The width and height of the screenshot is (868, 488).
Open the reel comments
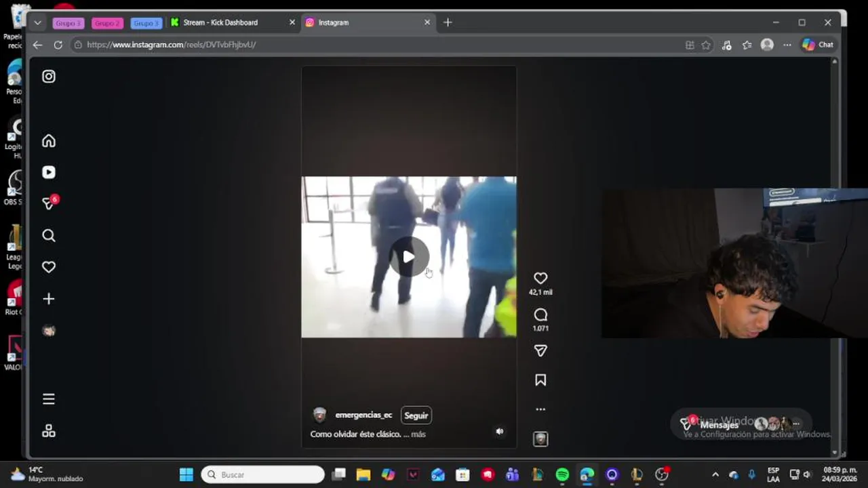(540, 314)
